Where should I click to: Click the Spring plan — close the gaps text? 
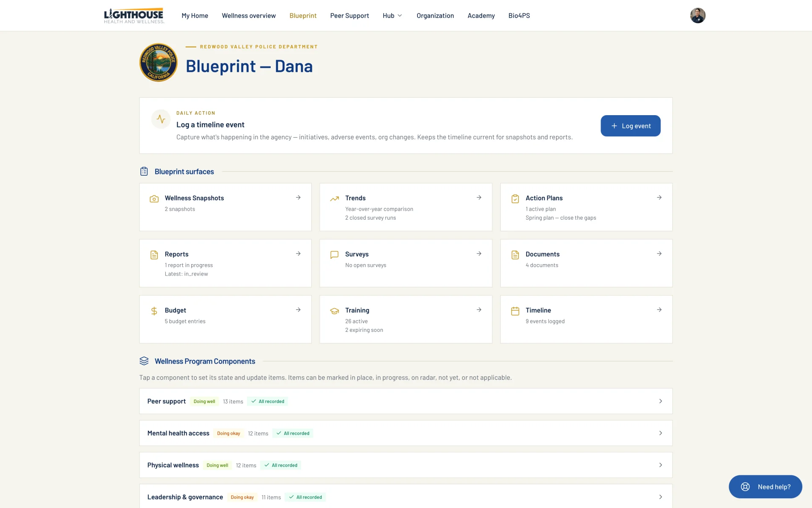[x=561, y=218]
